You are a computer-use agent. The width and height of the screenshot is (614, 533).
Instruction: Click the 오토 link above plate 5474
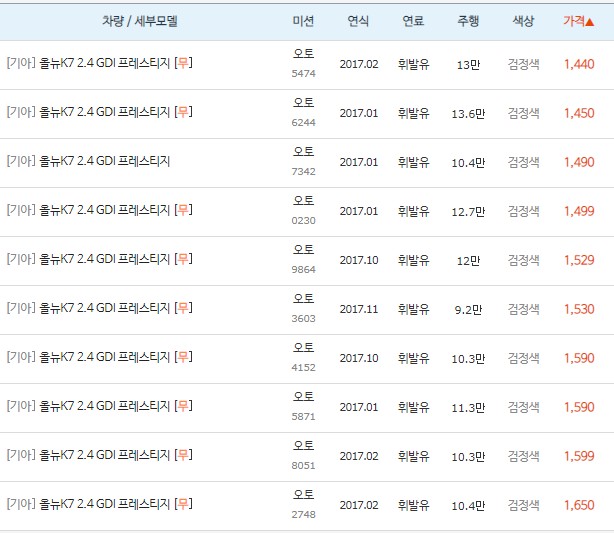303,53
